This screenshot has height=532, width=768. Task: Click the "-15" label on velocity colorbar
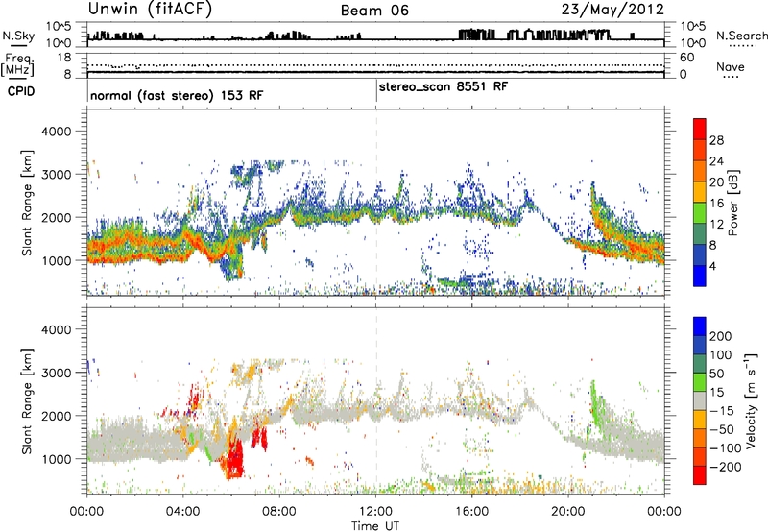point(722,411)
